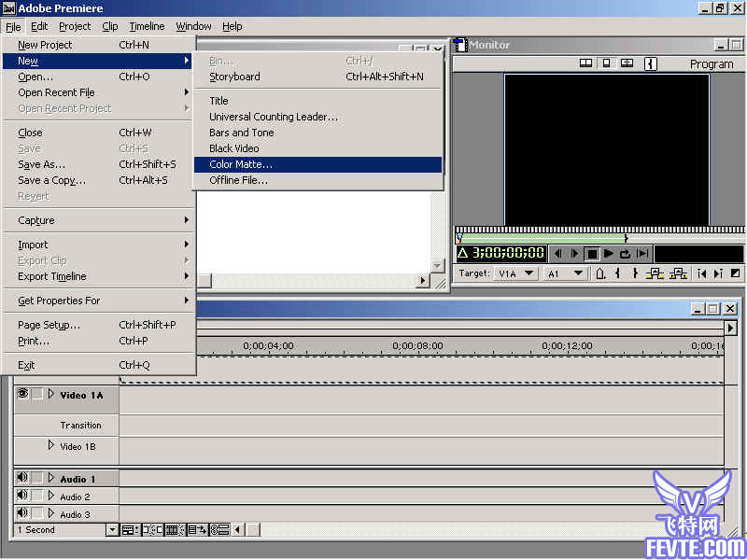The image size is (747, 560).
Task: Open the 1 Second time zoom dropdown
Action: [112, 529]
